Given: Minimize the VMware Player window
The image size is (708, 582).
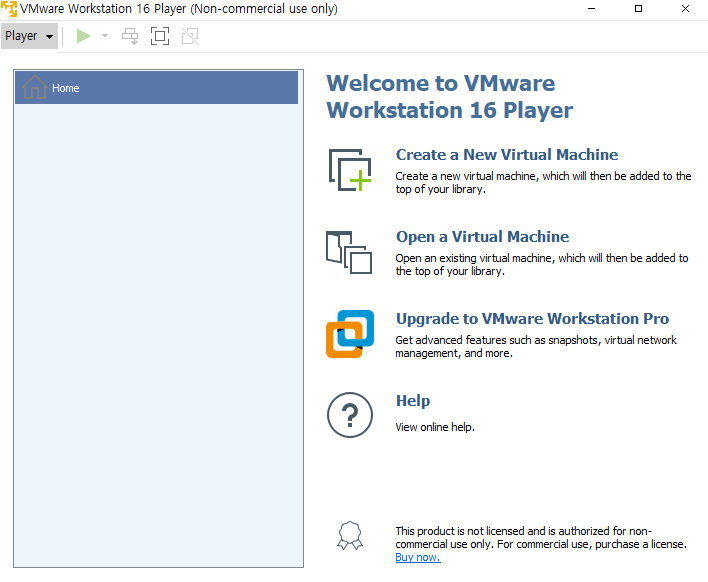Looking at the screenshot, I should click(591, 9).
